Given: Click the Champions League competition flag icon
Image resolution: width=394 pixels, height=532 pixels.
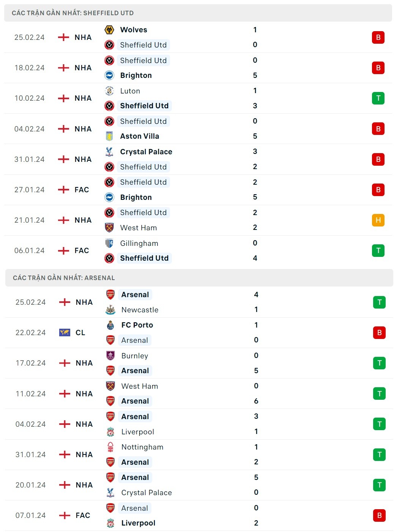Looking at the screenshot, I should coord(65,332).
